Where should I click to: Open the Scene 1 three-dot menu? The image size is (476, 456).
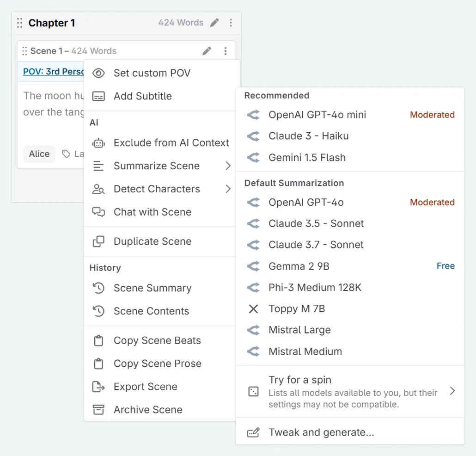(225, 51)
